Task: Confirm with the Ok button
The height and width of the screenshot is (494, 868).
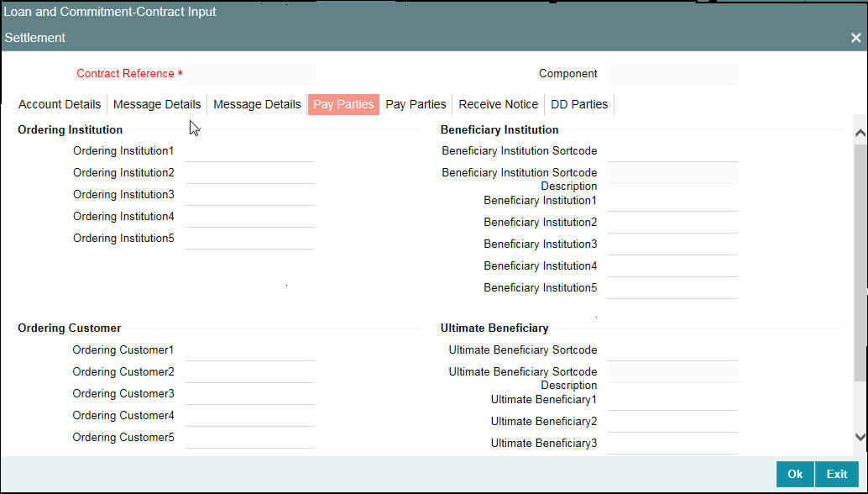Action: (795, 474)
